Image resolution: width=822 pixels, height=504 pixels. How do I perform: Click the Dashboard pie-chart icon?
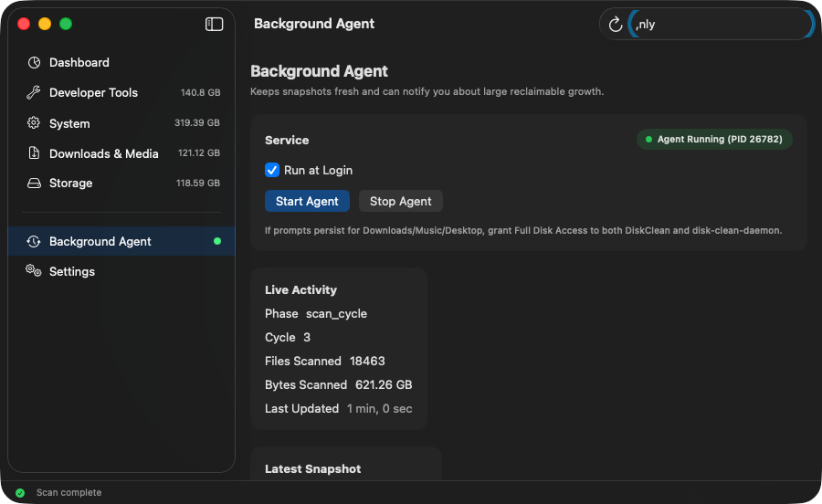pos(34,62)
